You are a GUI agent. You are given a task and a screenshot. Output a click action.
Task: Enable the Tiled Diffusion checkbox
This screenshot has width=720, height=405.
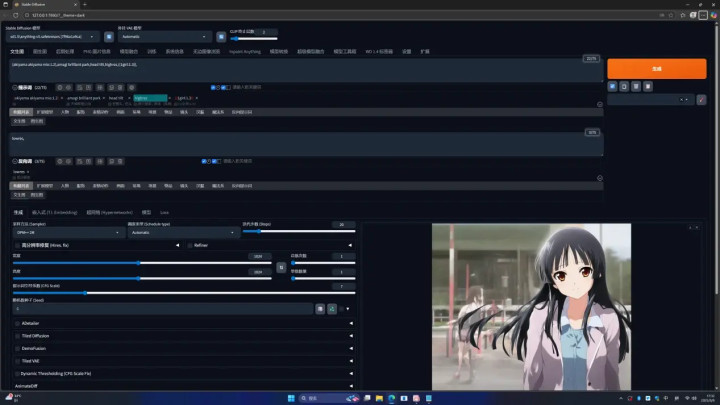[17, 336]
